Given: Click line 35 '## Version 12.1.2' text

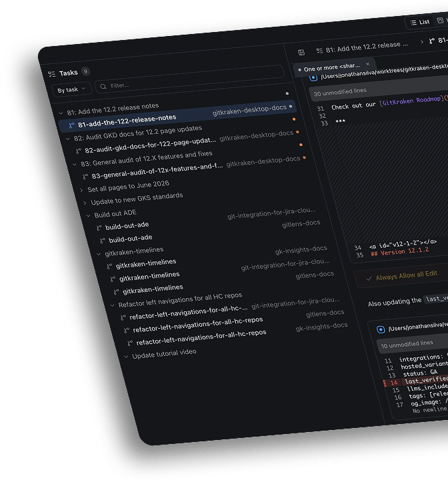Looking at the screenshot, I should pos(400,251).
